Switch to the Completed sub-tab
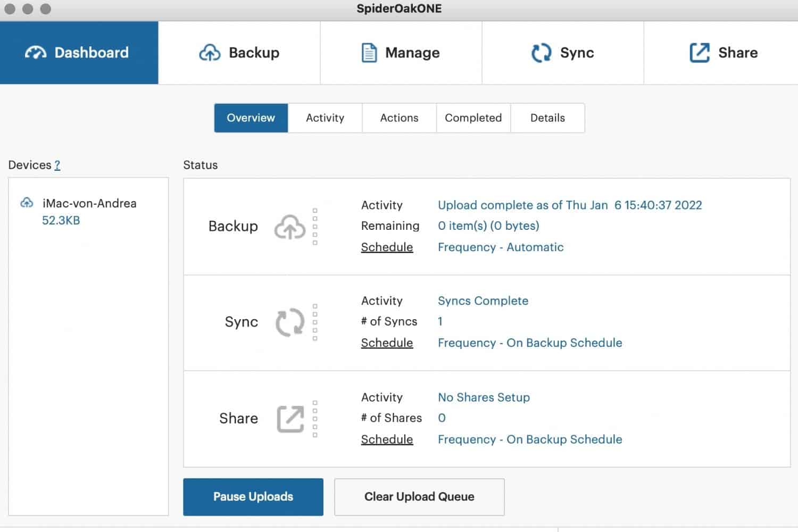Screen dimensions: 798x532 pos(473,118)
